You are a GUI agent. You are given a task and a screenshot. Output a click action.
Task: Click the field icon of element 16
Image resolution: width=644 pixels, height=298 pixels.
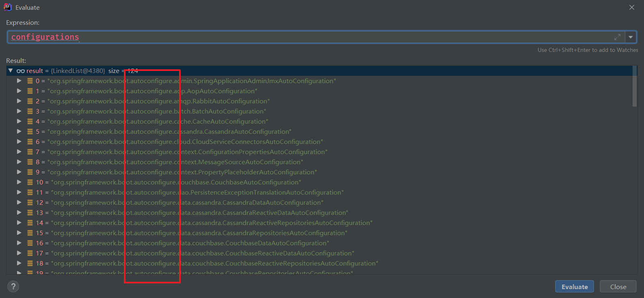(x=30, y=243)
